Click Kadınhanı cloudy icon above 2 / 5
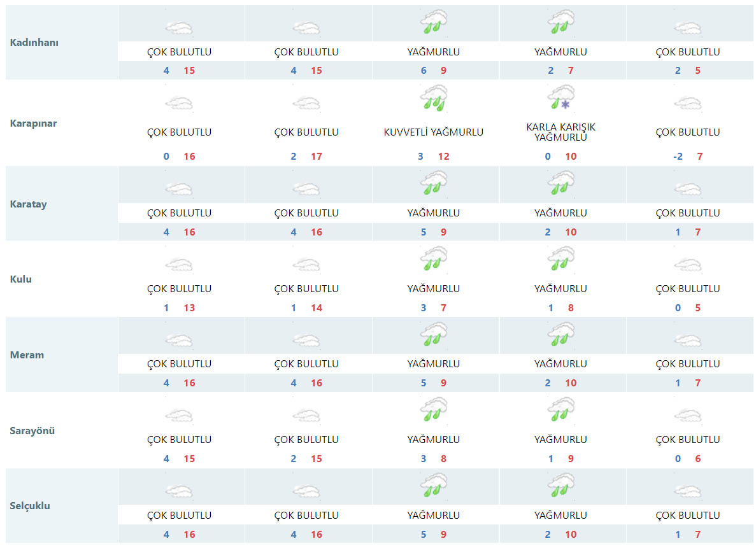Image resolution: width=756 pixels, height=548 pixels. coord(688,28)
